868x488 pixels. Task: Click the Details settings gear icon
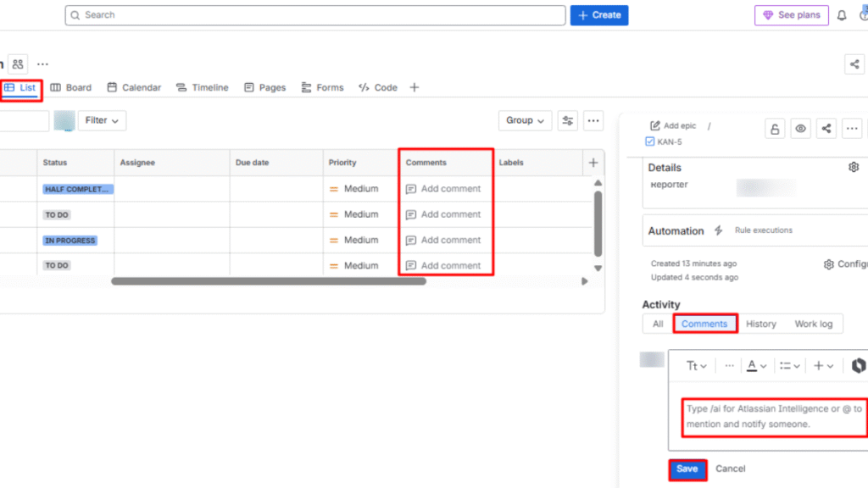point(854,168)
